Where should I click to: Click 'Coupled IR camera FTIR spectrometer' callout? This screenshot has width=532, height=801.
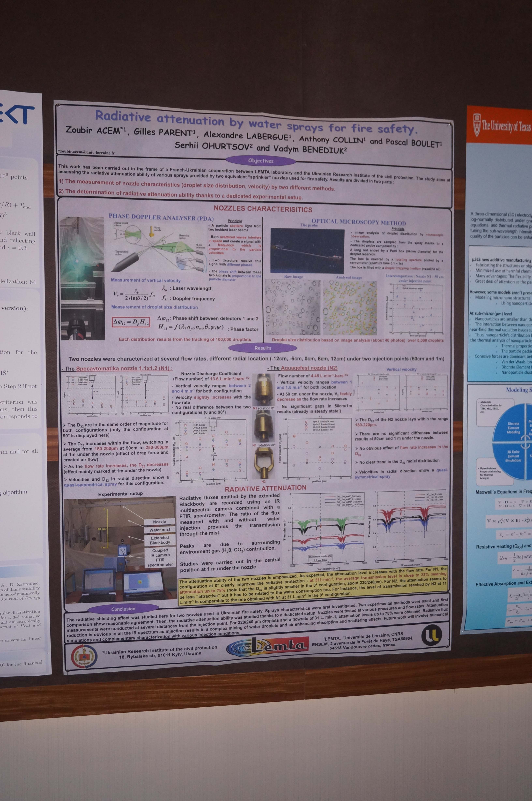[x=160, y=557]
